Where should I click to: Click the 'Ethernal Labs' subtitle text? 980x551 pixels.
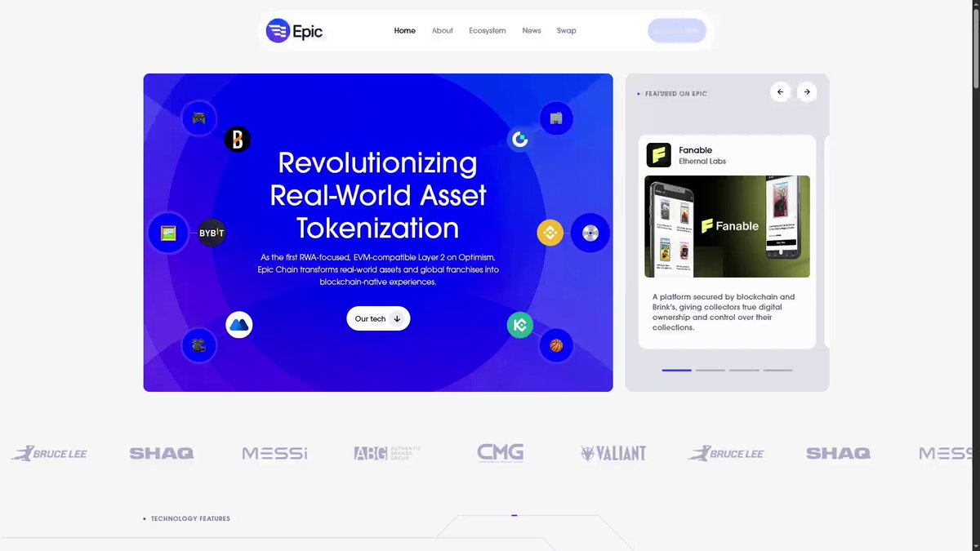coord(702,162)
